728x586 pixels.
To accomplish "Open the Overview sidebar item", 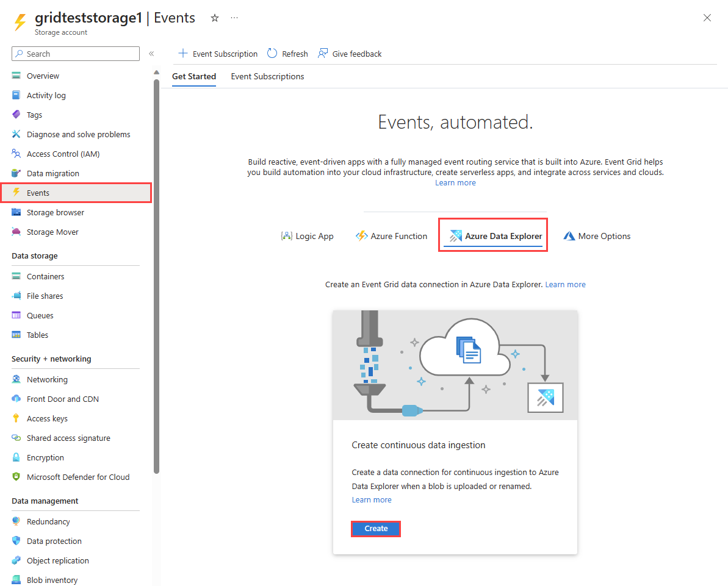I will [43, 76].
